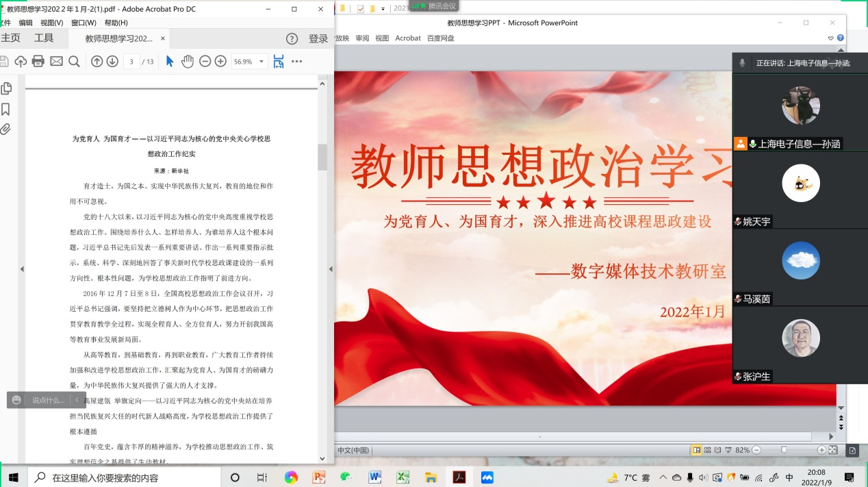This screenshot has width=868, height=487.
Task: Open the attachments paperclip panel
Action: click(x=6, y=129)
